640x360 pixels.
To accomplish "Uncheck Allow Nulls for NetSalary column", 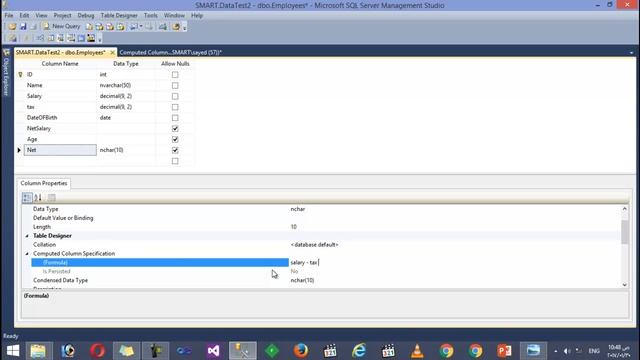I will 175,129.
